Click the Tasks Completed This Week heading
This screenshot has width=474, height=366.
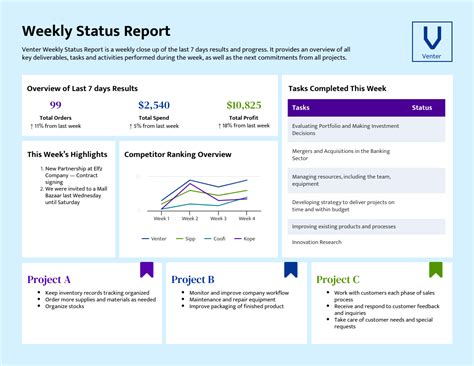coord(337,89)
